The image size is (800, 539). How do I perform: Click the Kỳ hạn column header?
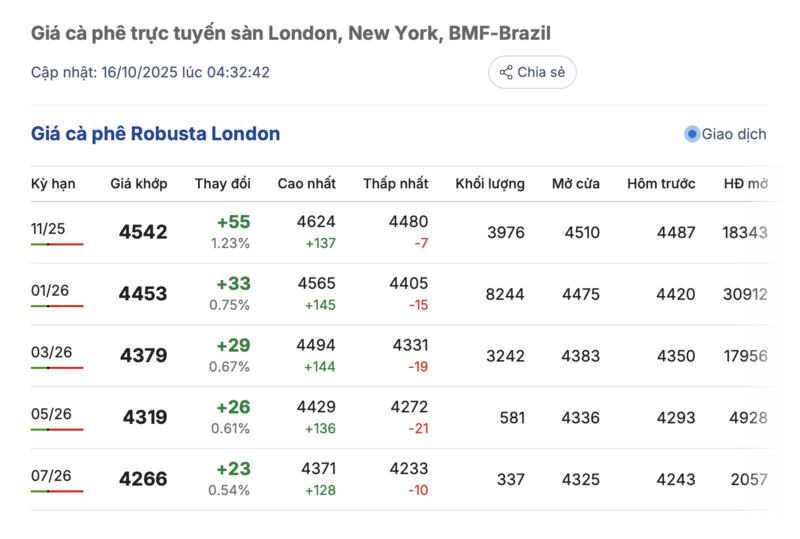point(53,184)
